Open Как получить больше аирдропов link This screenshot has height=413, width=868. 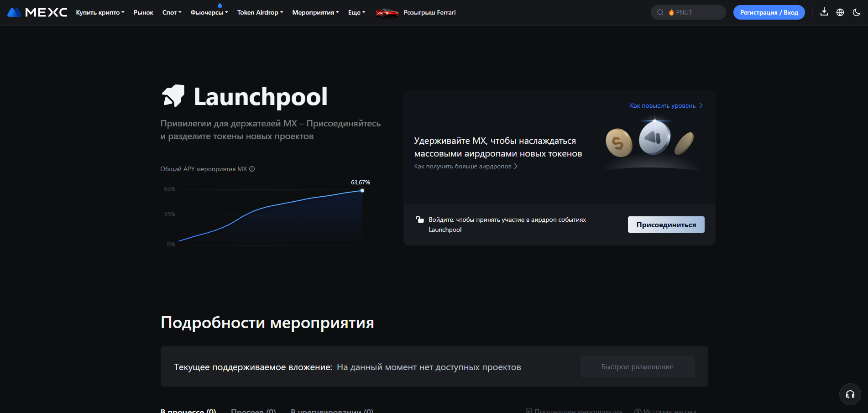tap(465, 166)
